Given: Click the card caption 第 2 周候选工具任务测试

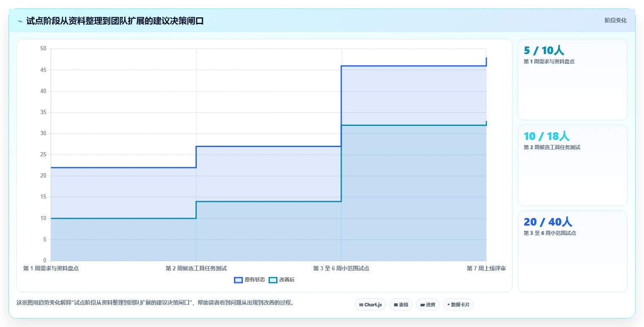Looking at the screenshot, I should (552, 147).
